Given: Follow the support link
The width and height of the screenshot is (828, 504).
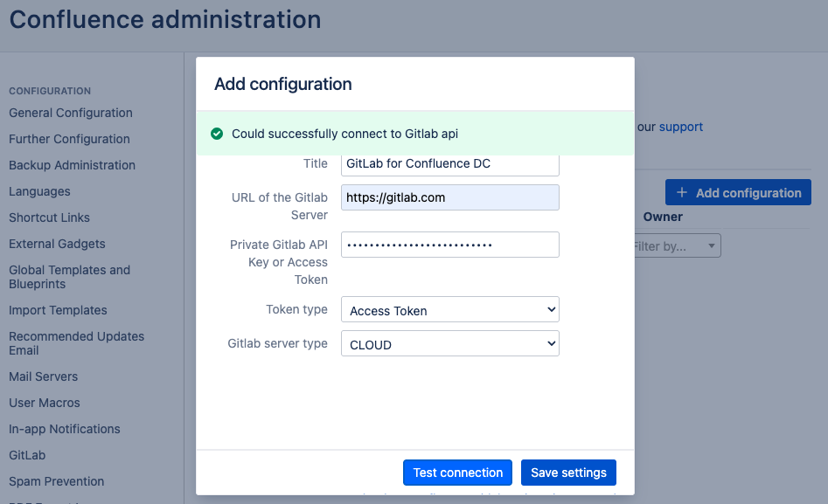Looking at the screenshot, I should coord(680,127).
